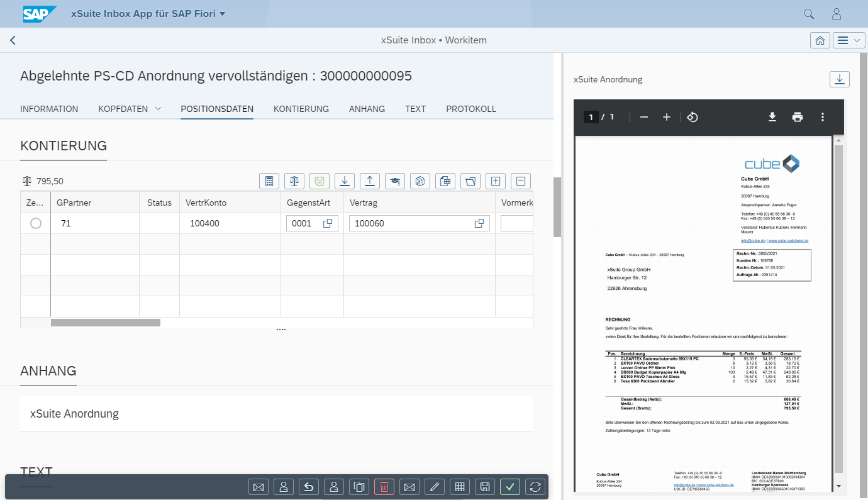The height and width of the screenshot is (500, 868).
Task: Expand the KOPFDATEN tab dropdown arrow
Action: tap(158, 109)
